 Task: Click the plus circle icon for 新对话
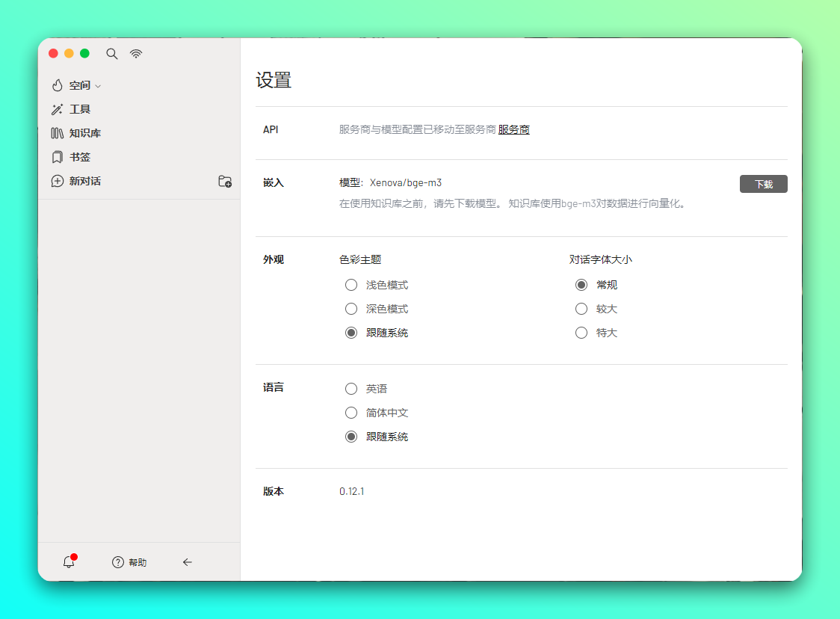point(58,181)
